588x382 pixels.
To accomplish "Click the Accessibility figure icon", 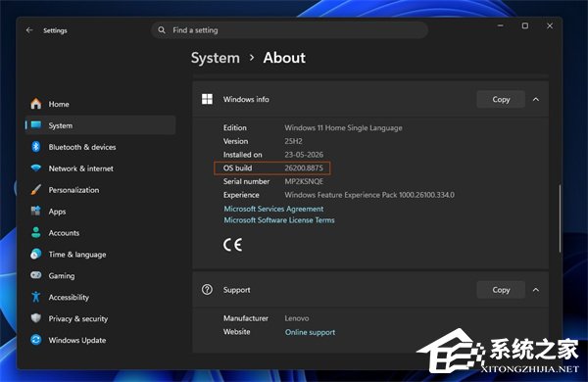I will pyautogui.click(x=36, y=297).
